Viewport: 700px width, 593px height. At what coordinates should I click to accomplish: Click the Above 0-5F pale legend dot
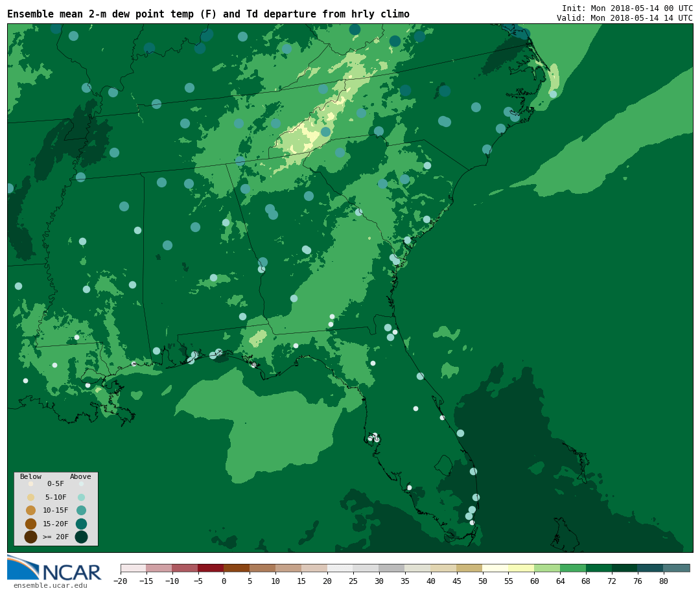click(x=81, y=483)
